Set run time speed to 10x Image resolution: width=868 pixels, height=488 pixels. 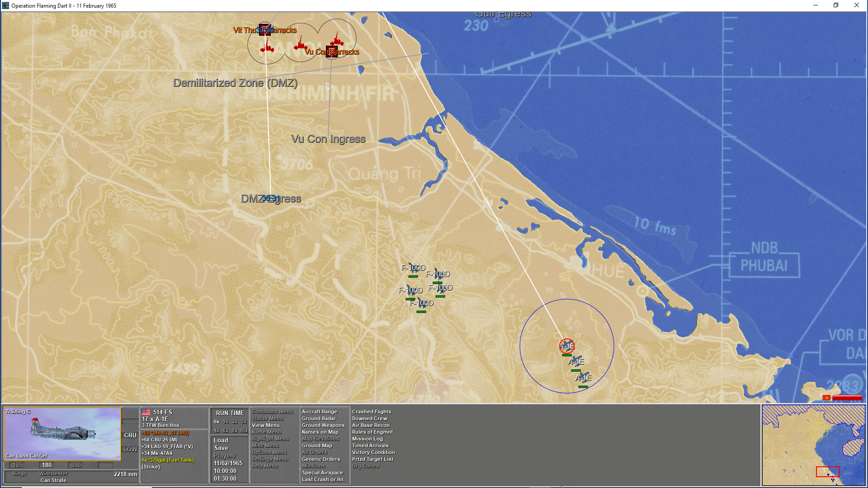[244, 431]
